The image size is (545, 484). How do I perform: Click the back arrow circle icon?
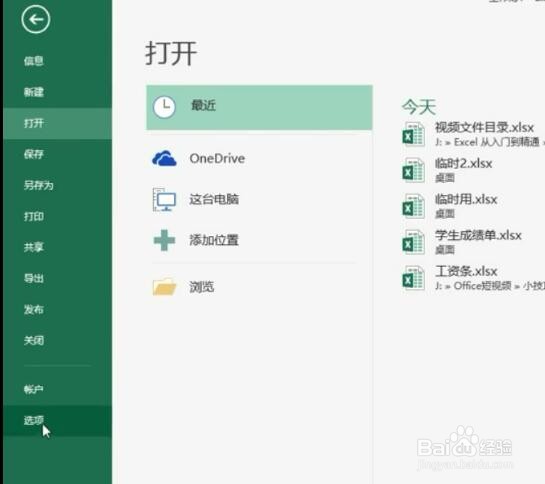[35, 19]
